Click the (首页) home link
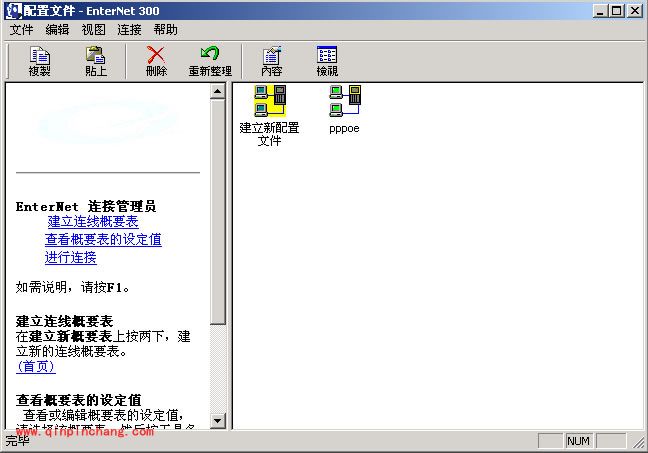The height and width of the screenshot is (453, 648). tap(36, 366)
